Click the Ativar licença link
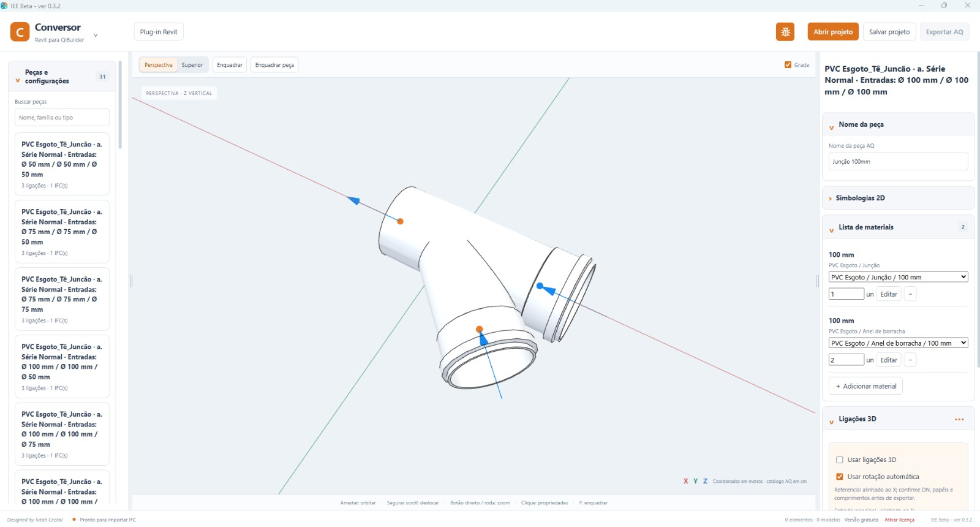The width and height of the screenshot is (980, 527). 899,520
